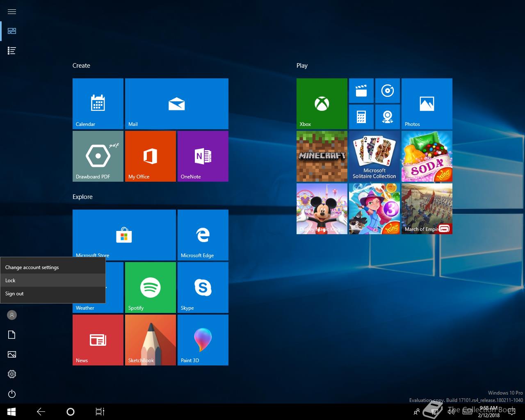
Task: Launch the Spotify tile
Action: 151,288
